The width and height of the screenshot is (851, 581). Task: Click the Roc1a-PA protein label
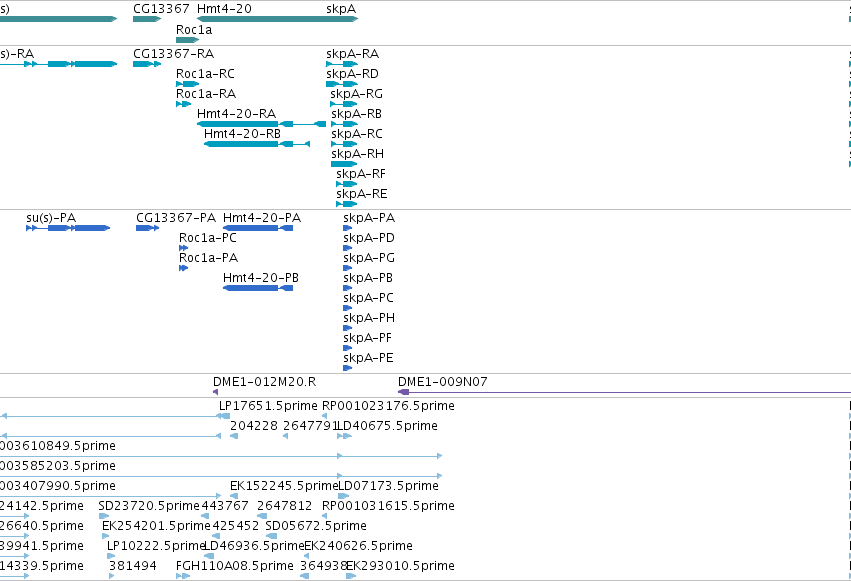coord(208,258)
